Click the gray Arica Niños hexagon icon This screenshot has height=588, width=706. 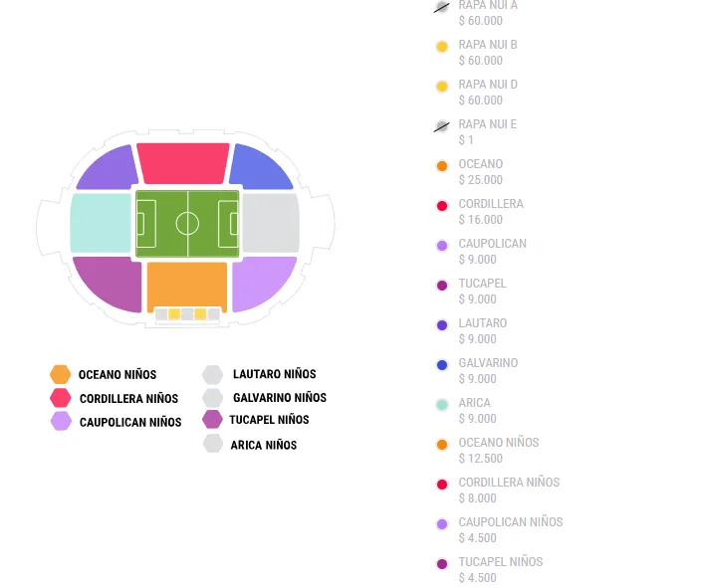click(212, 444)
